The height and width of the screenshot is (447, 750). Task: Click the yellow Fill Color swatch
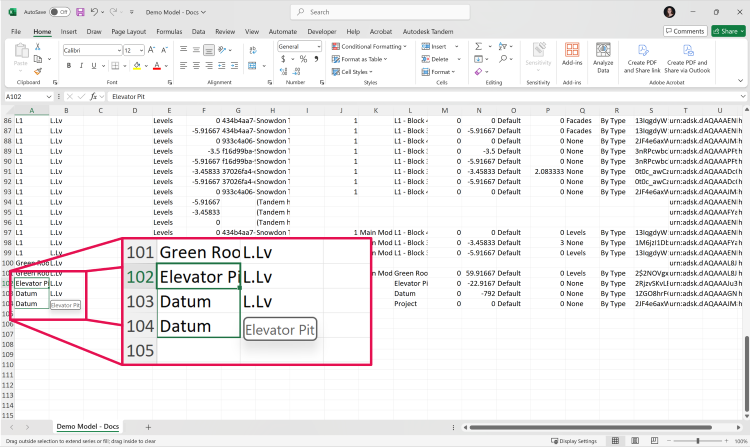click(x=137, y=65)
